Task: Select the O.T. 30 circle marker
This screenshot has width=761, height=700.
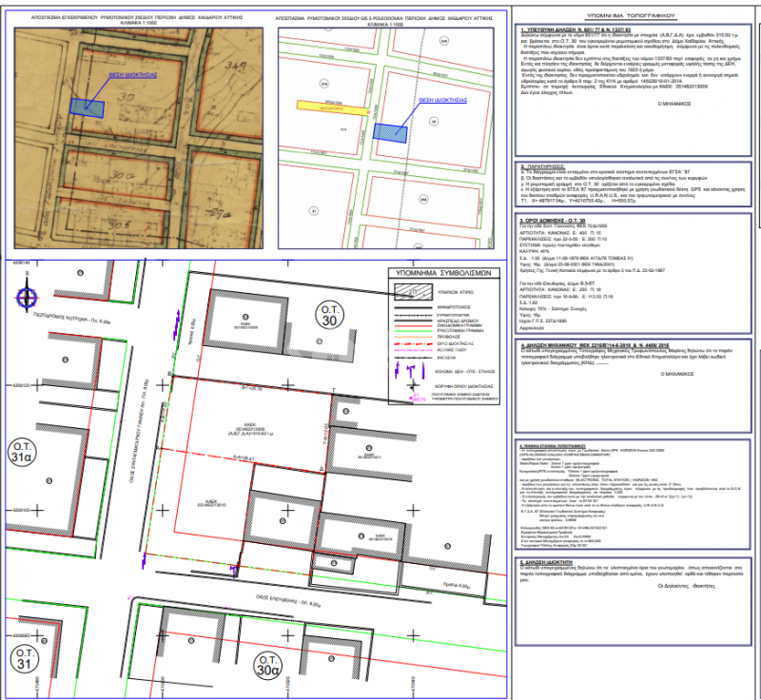Action: [329, 316]
